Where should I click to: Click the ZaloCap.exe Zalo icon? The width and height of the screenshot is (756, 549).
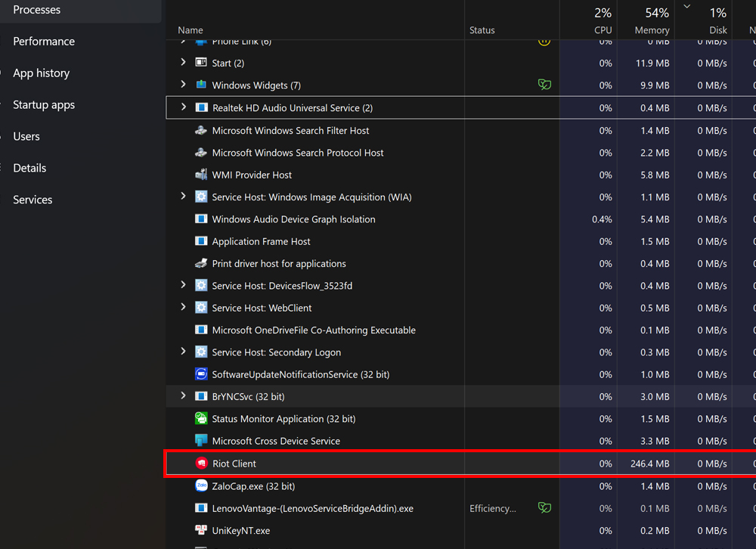pyautogui.click(x=201, y=486)
